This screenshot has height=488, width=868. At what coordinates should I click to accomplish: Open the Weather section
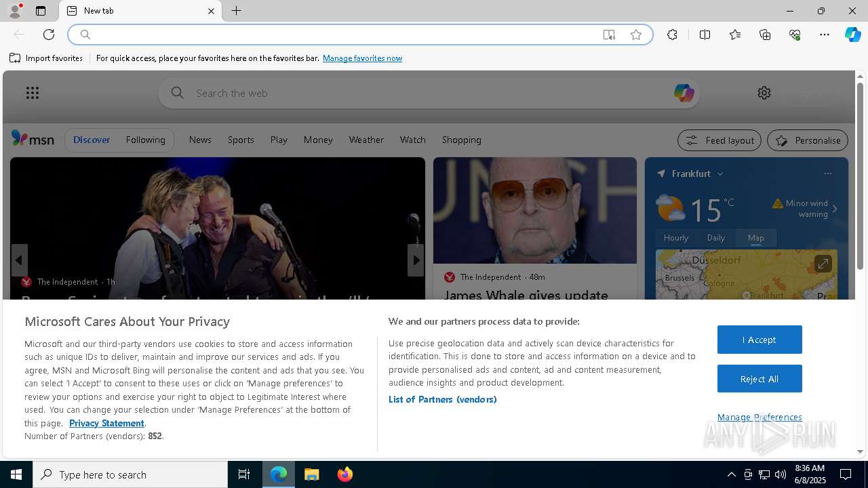(x=366, y=140)
